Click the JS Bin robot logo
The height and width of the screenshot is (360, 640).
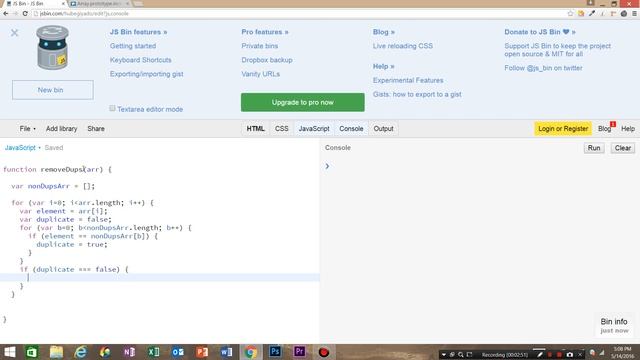point(52,47)
